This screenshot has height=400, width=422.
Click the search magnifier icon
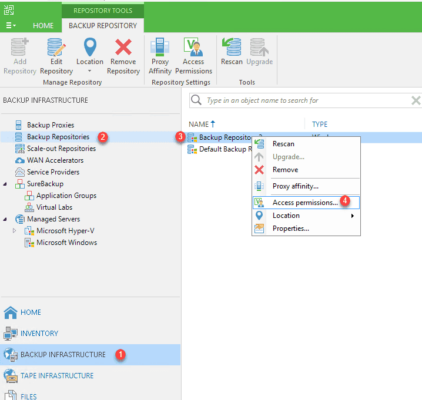(196, 100)
